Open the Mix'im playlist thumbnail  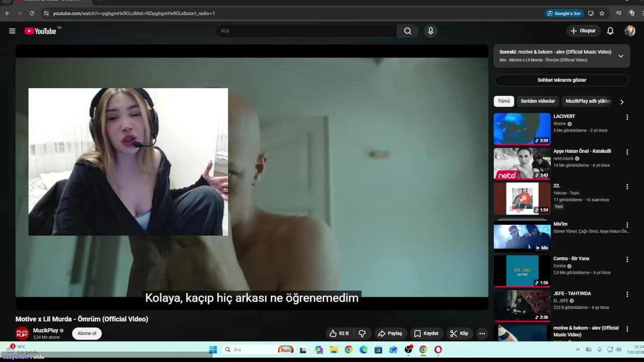[522, 235]
